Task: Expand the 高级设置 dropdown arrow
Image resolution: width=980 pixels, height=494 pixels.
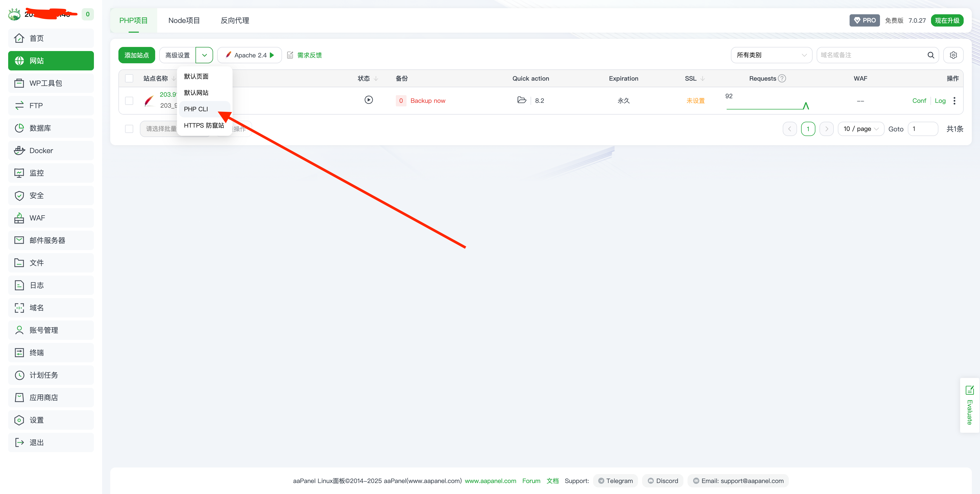Action: point(204,55)
